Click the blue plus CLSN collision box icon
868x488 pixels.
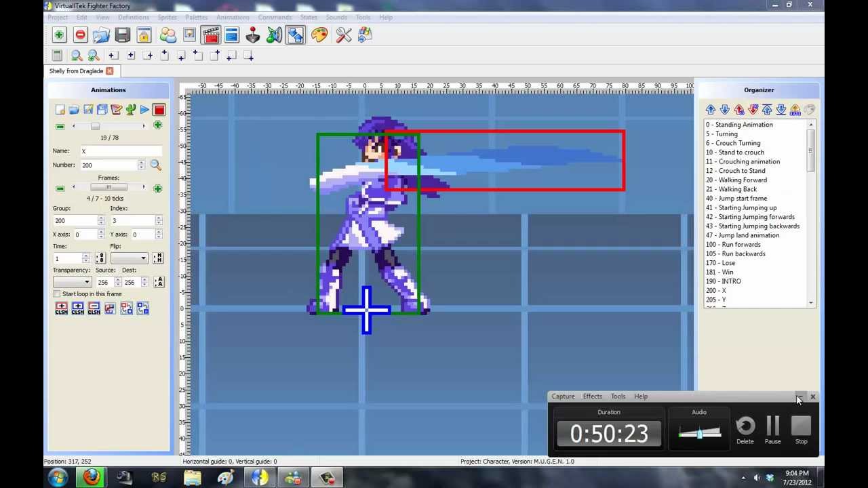coord(77,308)
